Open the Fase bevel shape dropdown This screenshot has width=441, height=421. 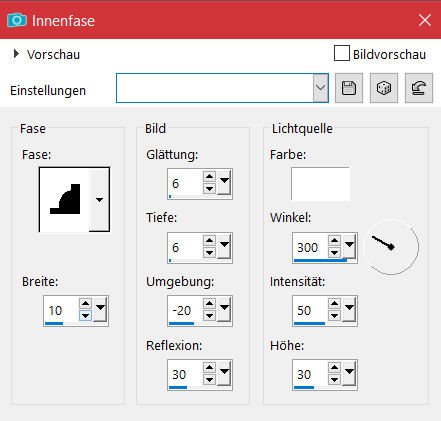pos(99,200)
